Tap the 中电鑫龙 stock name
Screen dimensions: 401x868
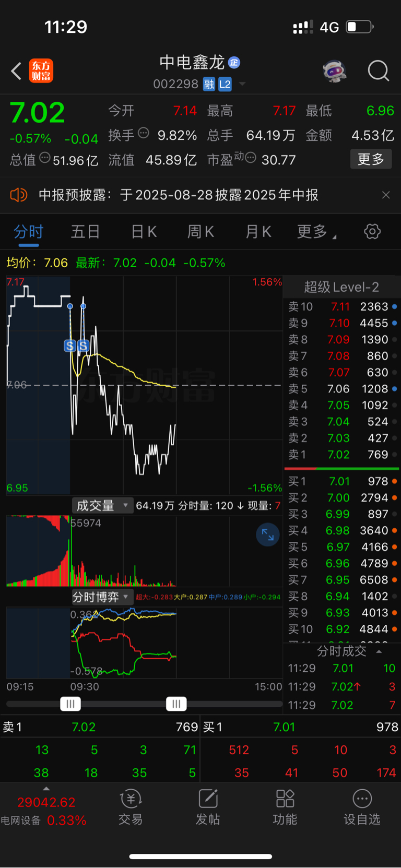pyautogui.click(x=192, y=63)
